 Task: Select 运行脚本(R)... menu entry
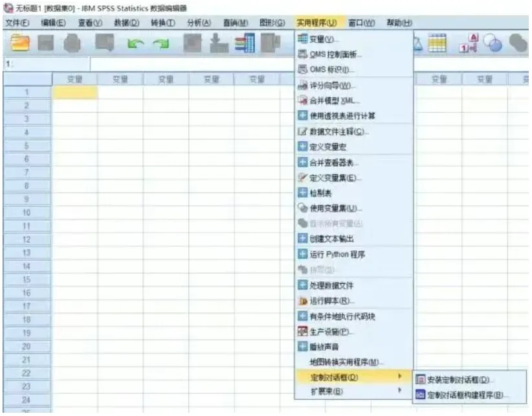(x=353, y=301)
